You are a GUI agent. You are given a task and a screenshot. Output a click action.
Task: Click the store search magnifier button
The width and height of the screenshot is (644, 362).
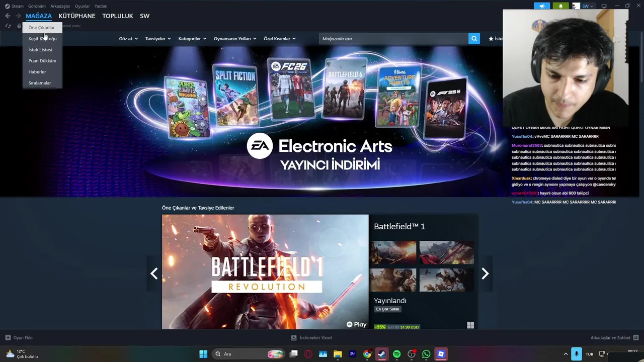point(474,39)
